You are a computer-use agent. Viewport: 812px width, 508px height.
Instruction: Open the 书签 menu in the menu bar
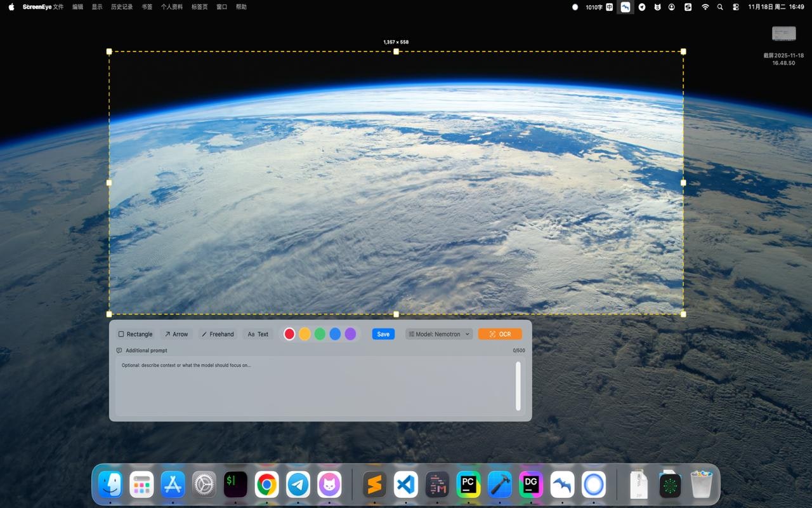(x=147, y=6)
